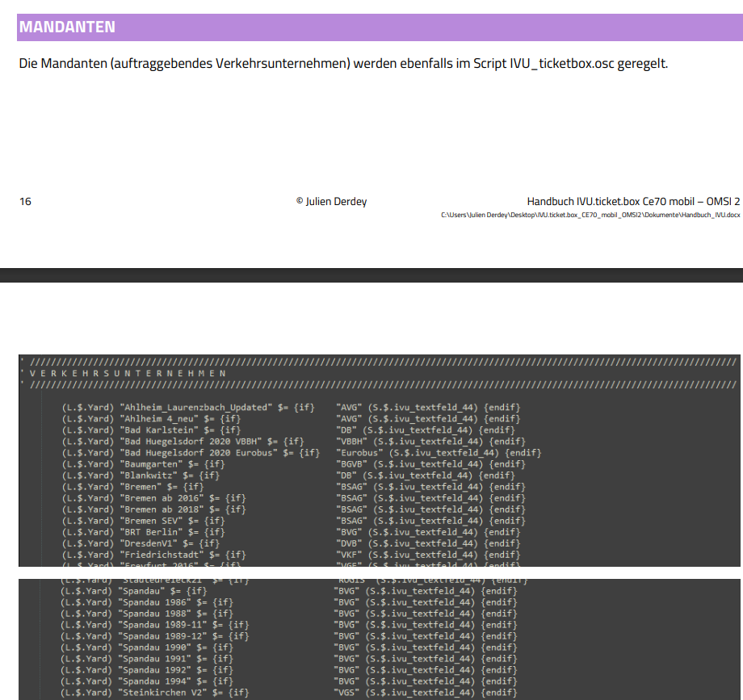Click the "Ahlheim_Laurenzbach_Updated" code line

(192, 408)
